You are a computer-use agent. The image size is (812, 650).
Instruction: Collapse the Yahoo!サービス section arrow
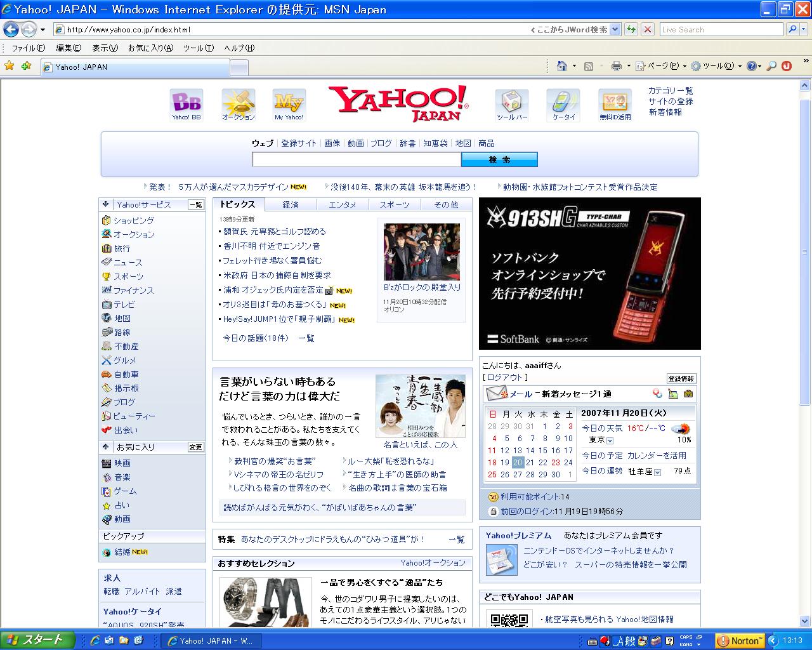(x=106, y=204)
